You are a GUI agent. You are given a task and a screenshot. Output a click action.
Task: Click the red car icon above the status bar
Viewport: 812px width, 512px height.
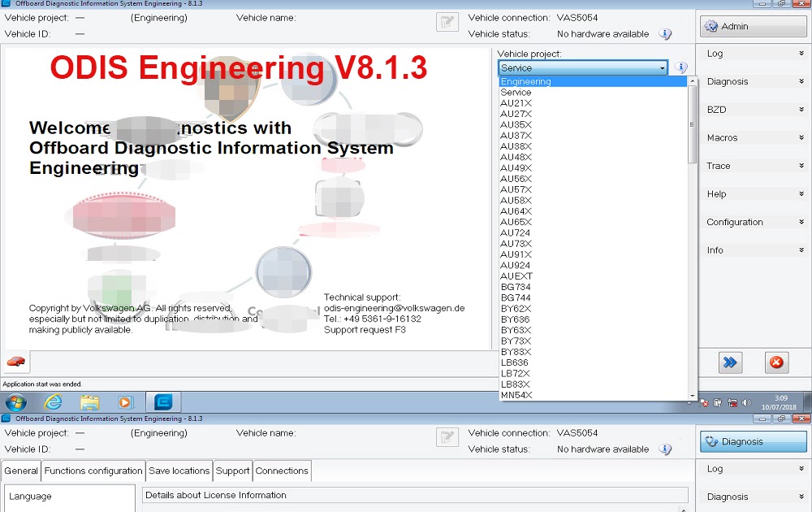[x=16, y=362]
